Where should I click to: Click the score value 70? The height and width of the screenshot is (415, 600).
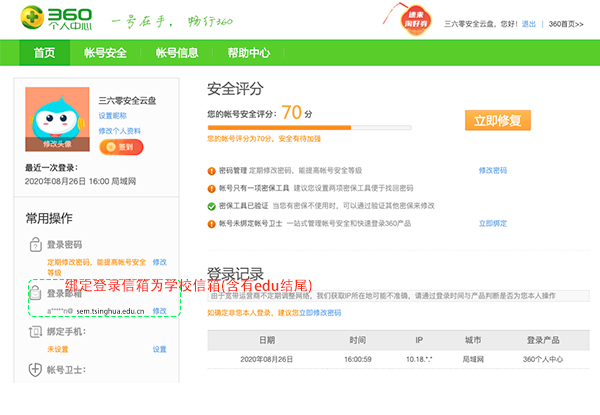[x=292, y=112]
